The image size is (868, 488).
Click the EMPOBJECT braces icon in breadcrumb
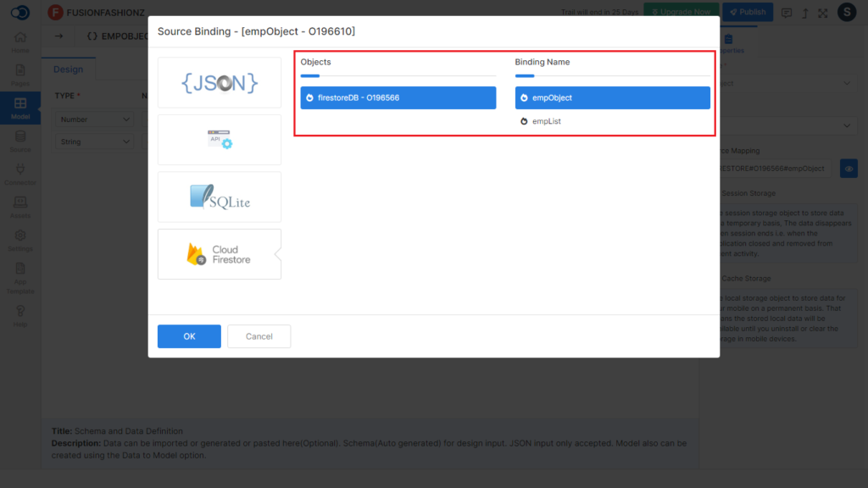point(92,36)
